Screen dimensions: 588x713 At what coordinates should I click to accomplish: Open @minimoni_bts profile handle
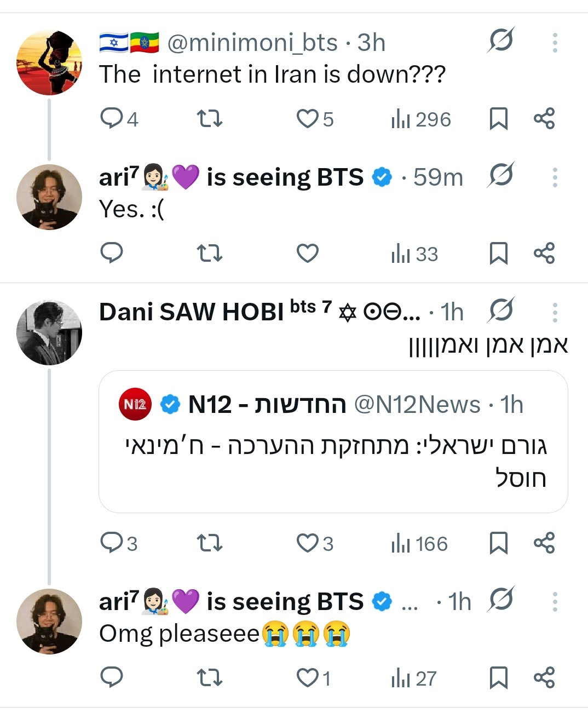tap(252, 43)
